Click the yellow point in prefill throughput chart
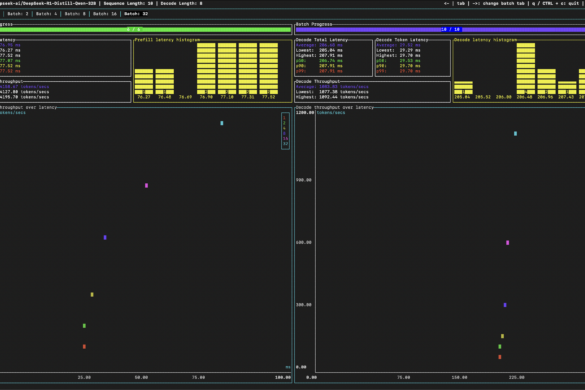 click(92, 295)
